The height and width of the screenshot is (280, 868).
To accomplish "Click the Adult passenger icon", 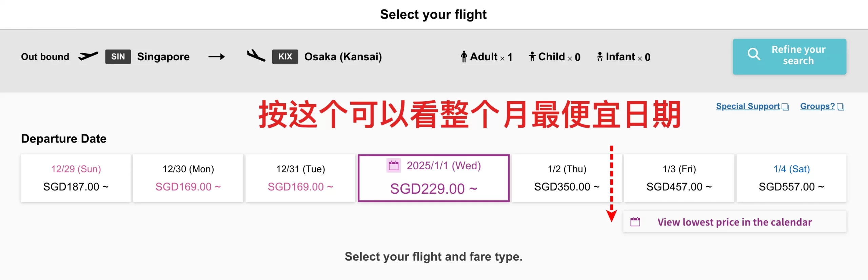I will point(463,57).
